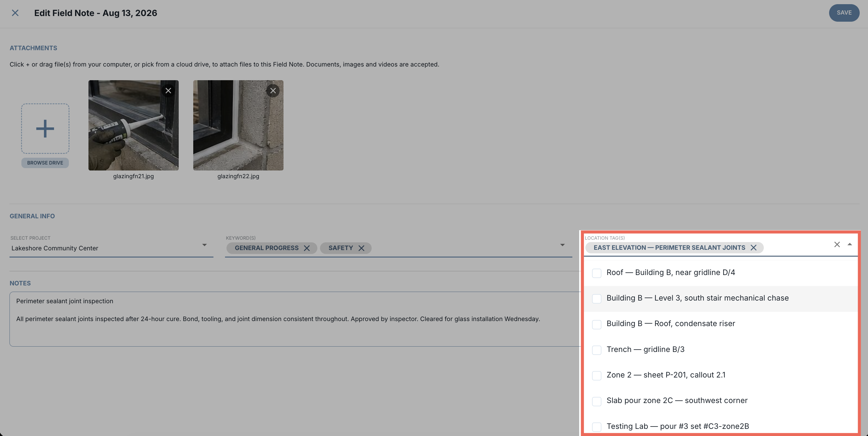Check Building B — Level 3 south stair chase
The image size is (868, 436).
tap(597, 298)
